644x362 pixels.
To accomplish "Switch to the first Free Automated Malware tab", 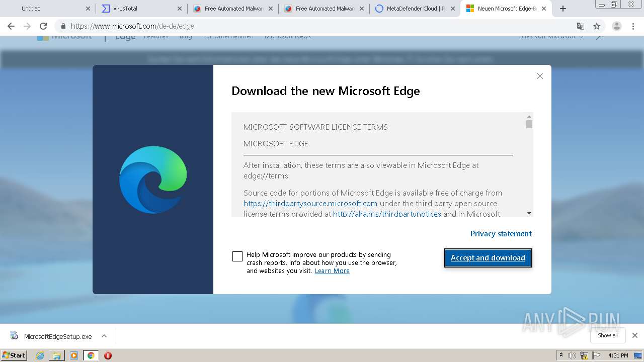I will coord(232,9).
